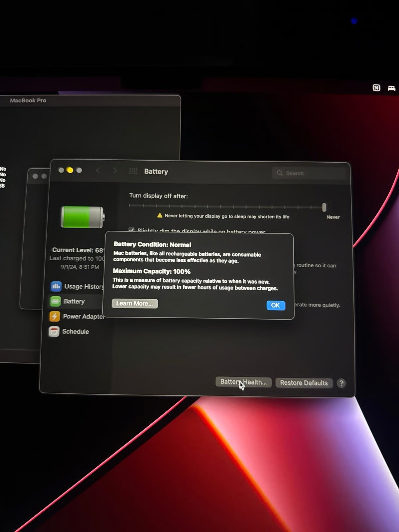Click the back arrow in the toolbar
Viewport: 399px width, 532px height.
pyautogui.click(x=98, y=171)
